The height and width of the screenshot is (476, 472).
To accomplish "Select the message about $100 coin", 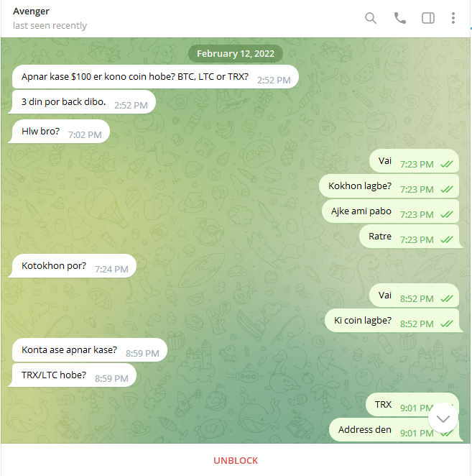I will pyautogui.click(x=155, y=77).
